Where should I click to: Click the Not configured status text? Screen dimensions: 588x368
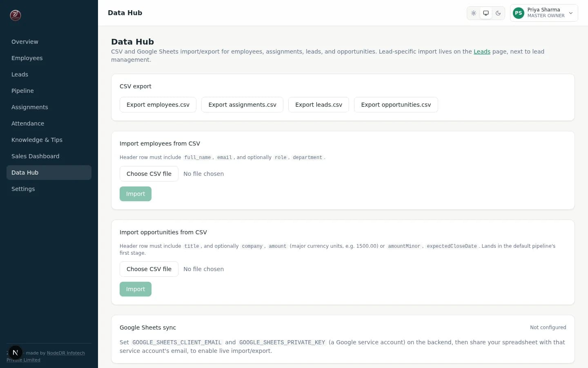point(548,328)
